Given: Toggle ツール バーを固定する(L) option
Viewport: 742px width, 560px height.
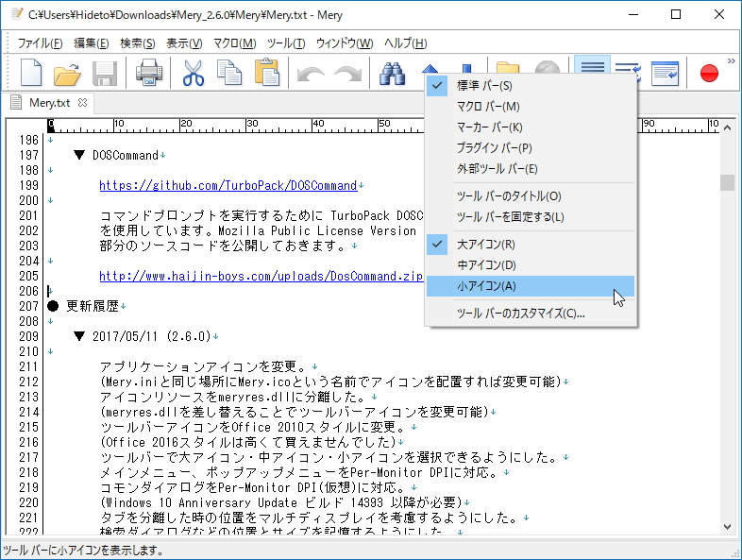Looking at the screenshot, I should (x=531, y=217).
